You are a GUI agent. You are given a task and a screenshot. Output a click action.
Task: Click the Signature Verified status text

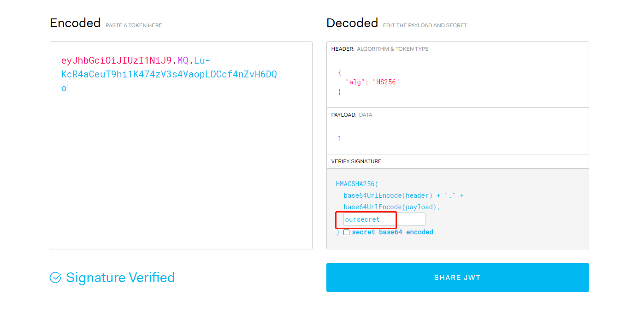pos(120,278)
